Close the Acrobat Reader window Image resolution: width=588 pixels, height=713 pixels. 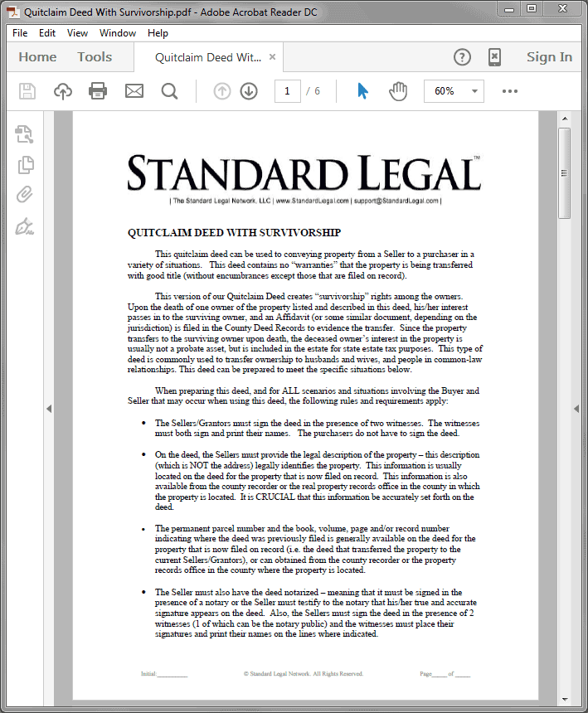click(562, 8)
